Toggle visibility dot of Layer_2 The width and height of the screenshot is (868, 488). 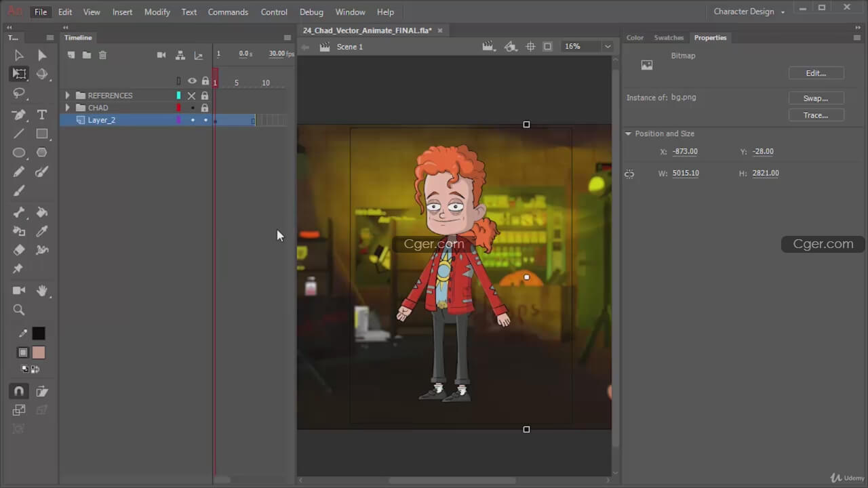tap(192, 120)
